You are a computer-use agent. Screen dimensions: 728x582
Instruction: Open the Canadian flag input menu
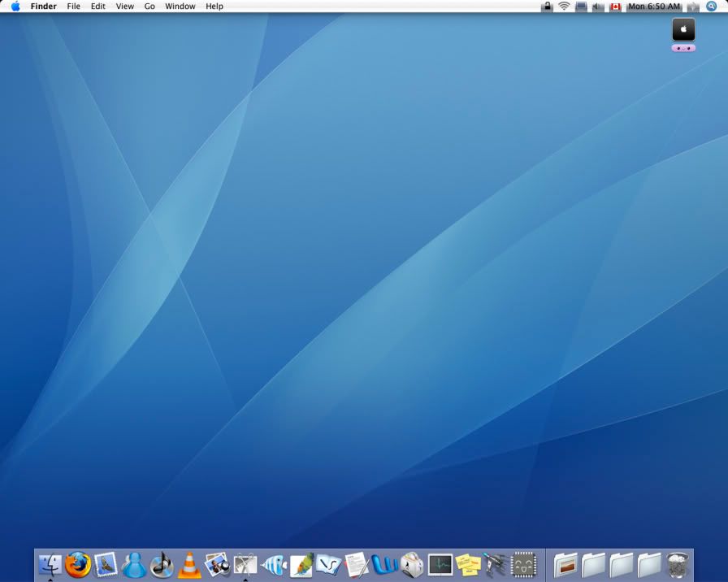[x=615, y=7]
